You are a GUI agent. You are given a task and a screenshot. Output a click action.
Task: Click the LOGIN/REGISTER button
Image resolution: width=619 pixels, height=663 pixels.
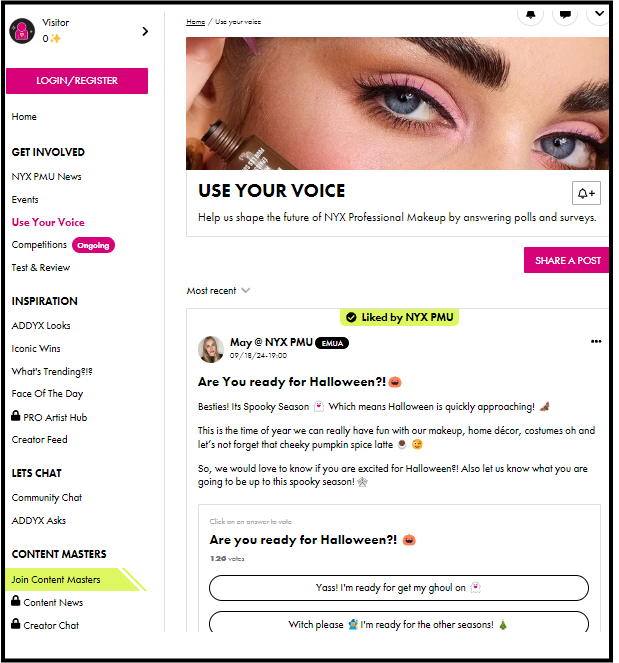tap(77, 81)
